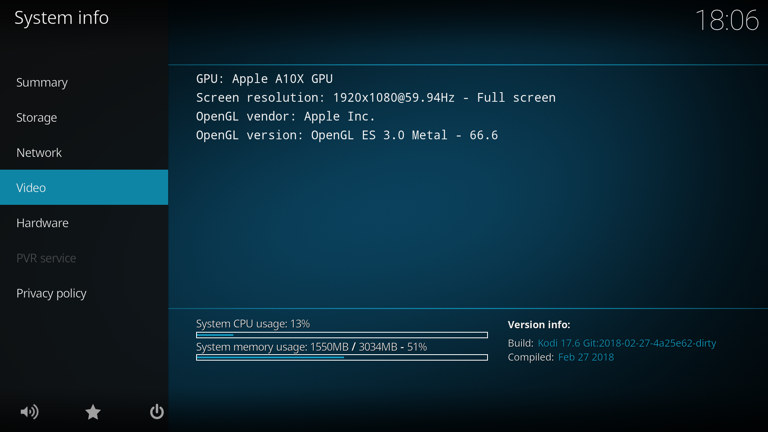Click the System CPU usage progress bar
This screenshot has width=768, height=432.
(342, 335)
